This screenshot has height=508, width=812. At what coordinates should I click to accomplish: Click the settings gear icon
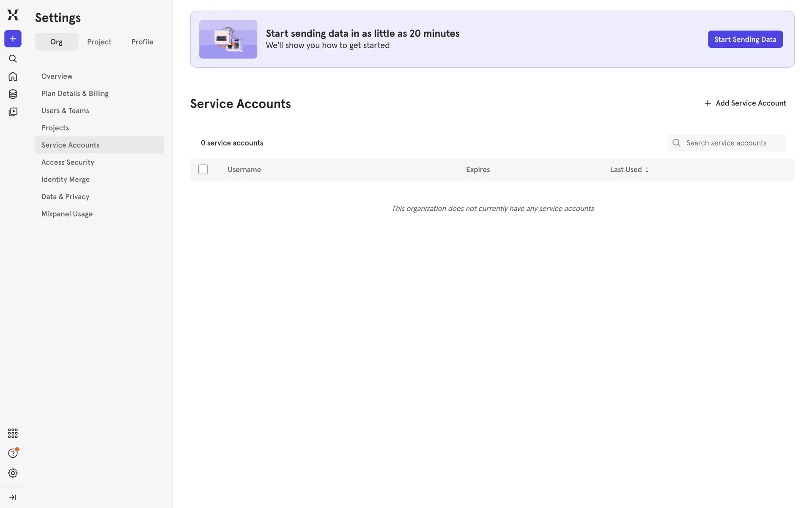point(13,473)
